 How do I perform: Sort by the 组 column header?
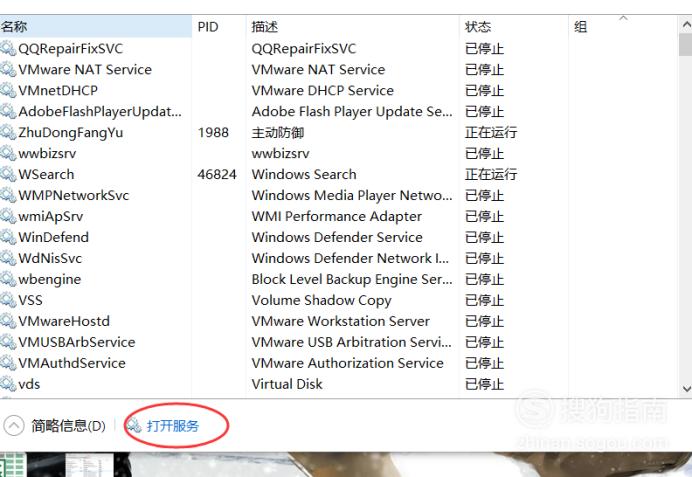(623, 26)
